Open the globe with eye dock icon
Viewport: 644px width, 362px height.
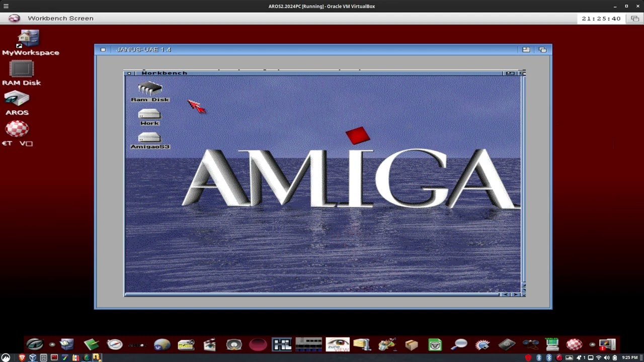(162, 344)
